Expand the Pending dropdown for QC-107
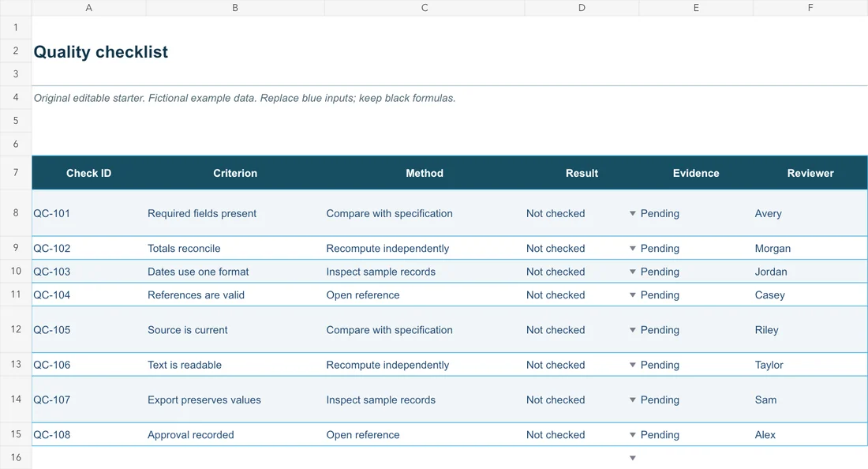Screen dimensions: 868x469 click(632, 400)
